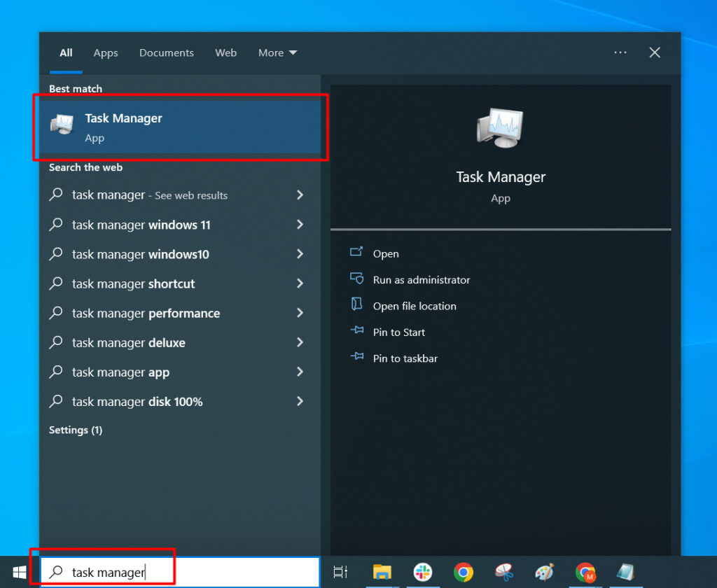The image size is (717, 588).
Task: Launch Slack from the taskbar
Action: tap(422, 572)
